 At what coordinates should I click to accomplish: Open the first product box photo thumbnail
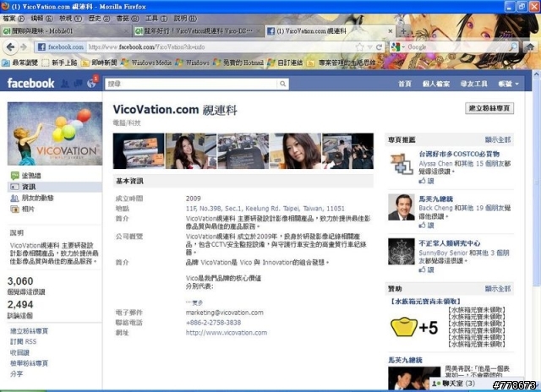point(139,151)
